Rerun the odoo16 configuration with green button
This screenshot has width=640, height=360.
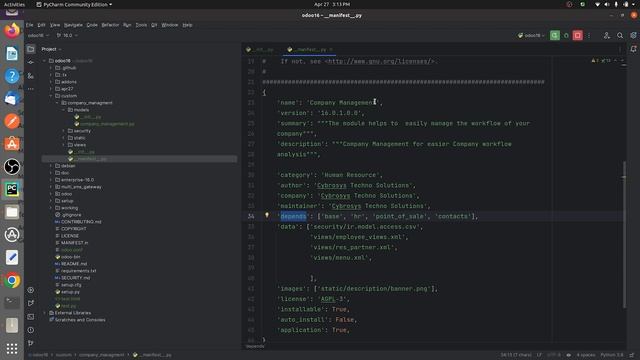(554, 36)
